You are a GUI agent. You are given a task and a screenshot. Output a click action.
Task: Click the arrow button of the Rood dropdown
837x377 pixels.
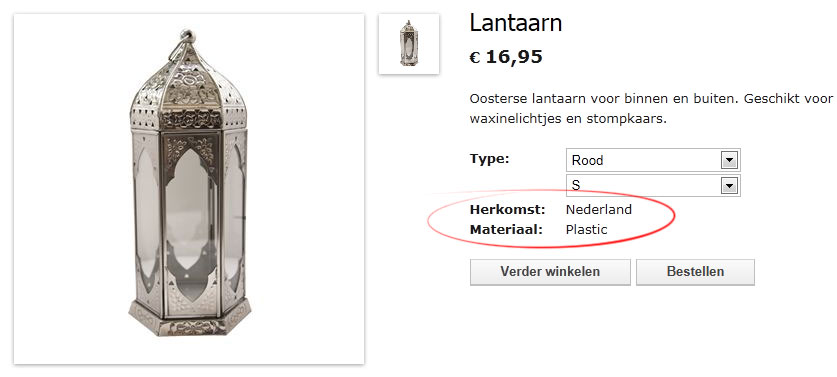729,160
